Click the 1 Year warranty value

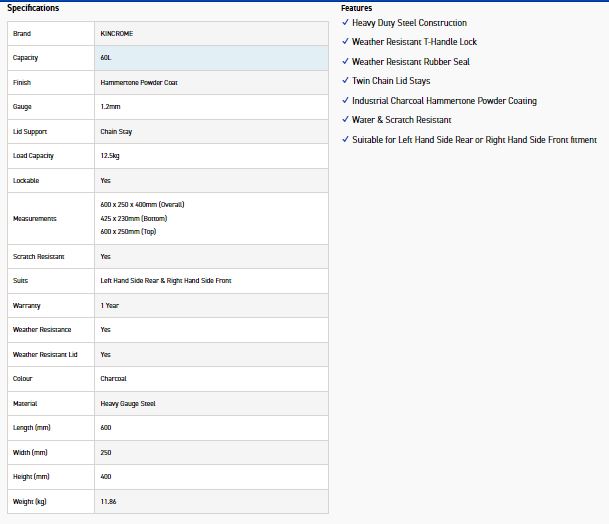point(110,306)
